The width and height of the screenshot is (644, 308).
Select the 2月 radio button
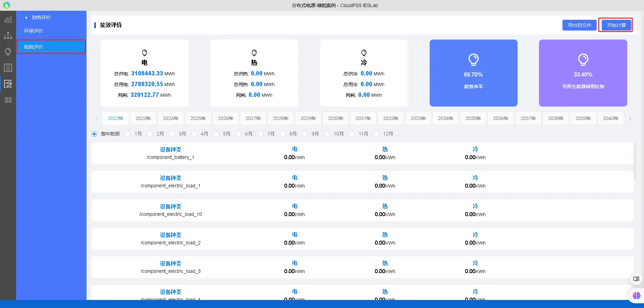pos(150,134)
